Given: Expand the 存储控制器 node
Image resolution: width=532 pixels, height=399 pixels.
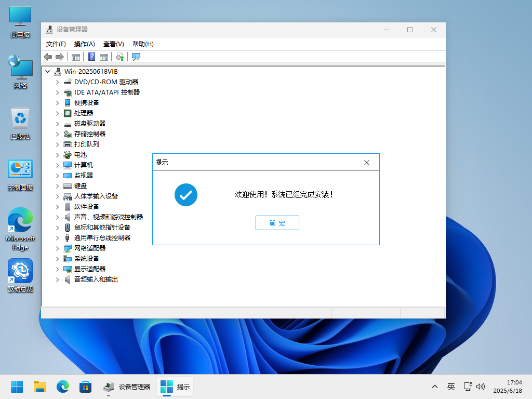Looking at the screenshot, I should tap(57, 134).
